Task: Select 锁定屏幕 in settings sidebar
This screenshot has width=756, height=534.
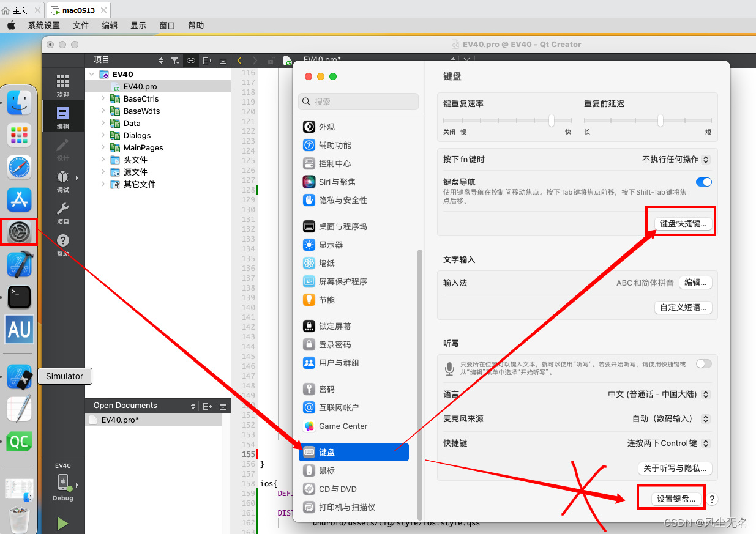Action: [354, 326]
